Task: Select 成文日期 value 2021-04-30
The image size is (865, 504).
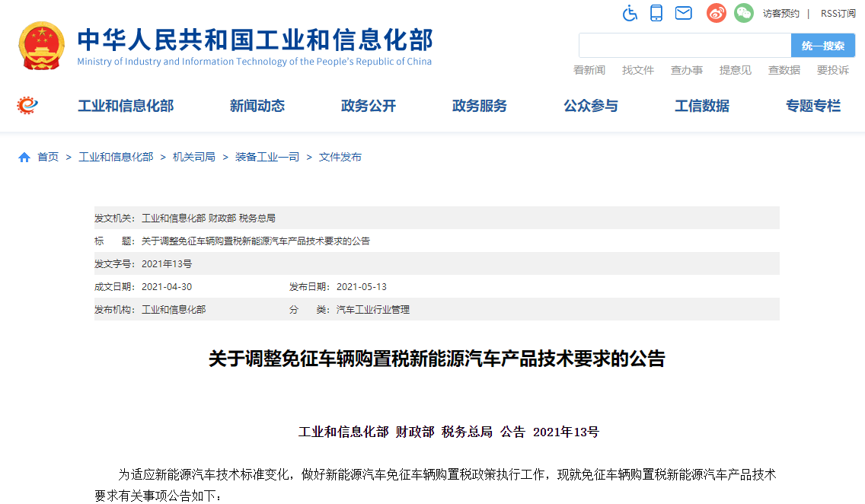Action: (x=167, y=287)
